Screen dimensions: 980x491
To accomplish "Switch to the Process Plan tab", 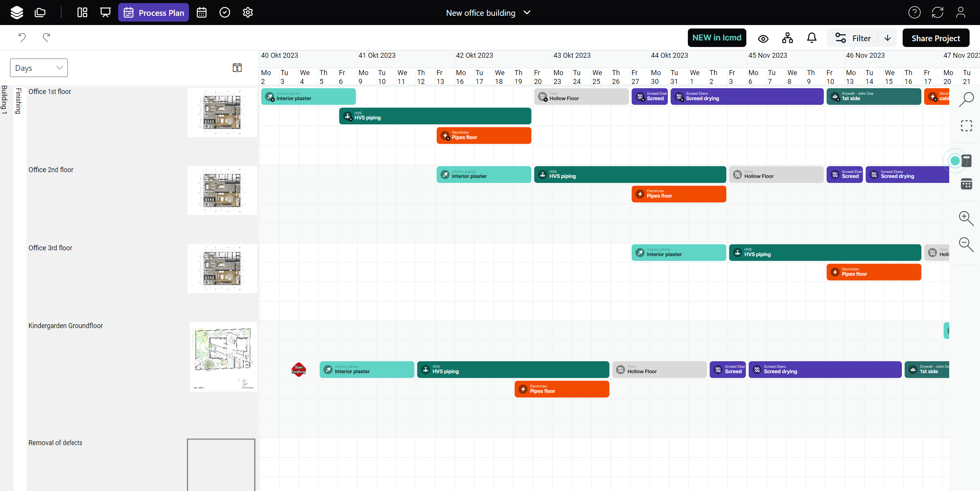I will [x=154, y=13].
